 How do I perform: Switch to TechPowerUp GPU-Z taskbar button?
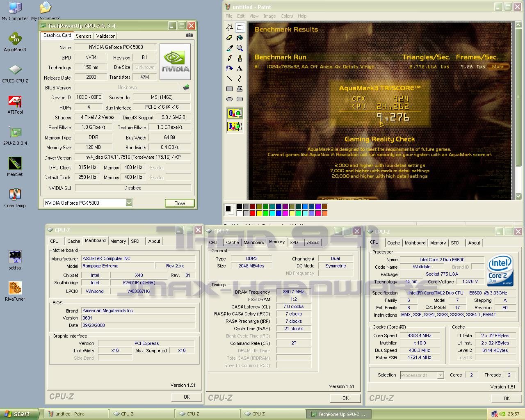click(339, 414)
